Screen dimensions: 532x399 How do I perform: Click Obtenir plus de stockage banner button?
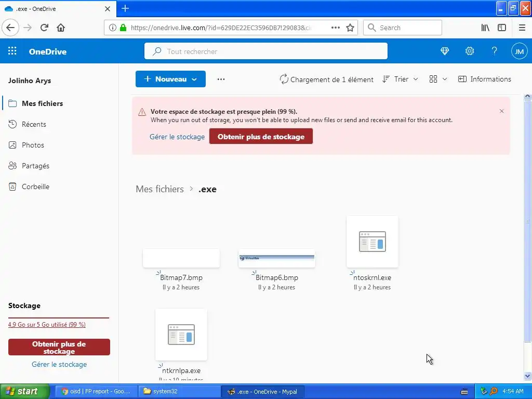(261, 137)
